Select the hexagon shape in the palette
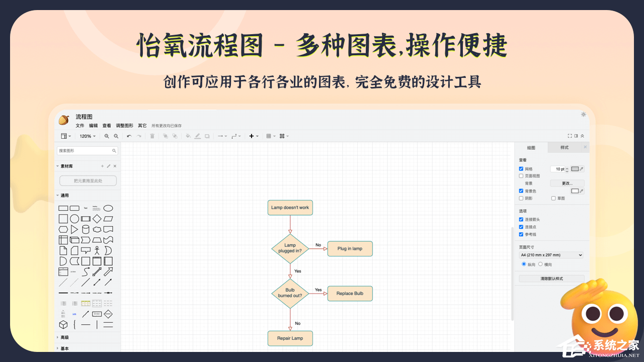Image resolution: width=644 pixels, height=362 pixels. pos(63,229)
